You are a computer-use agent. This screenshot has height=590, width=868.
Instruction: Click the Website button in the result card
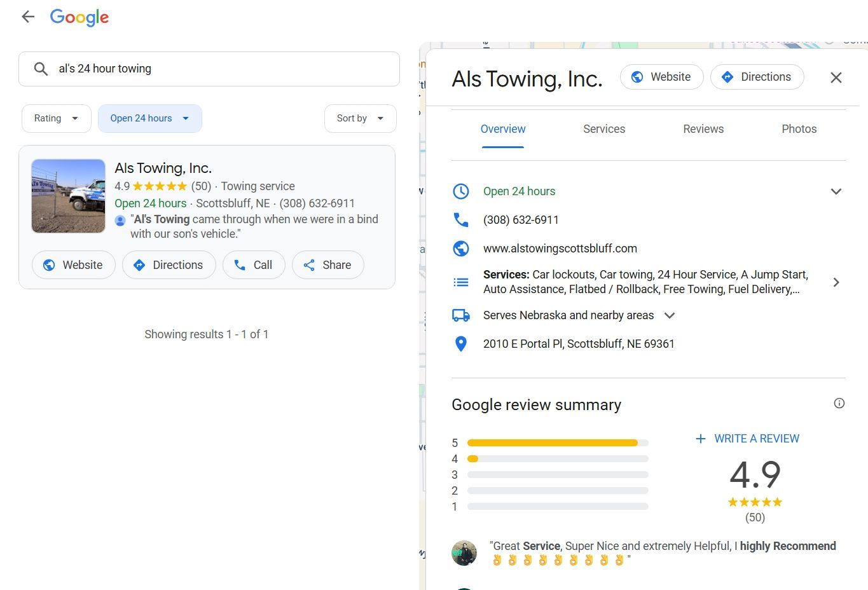point(73,265)
